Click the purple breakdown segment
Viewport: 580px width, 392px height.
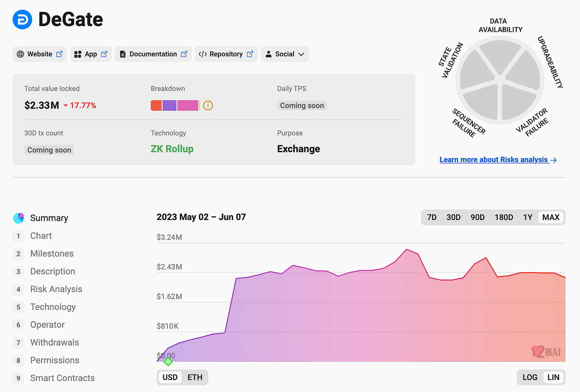169,106
